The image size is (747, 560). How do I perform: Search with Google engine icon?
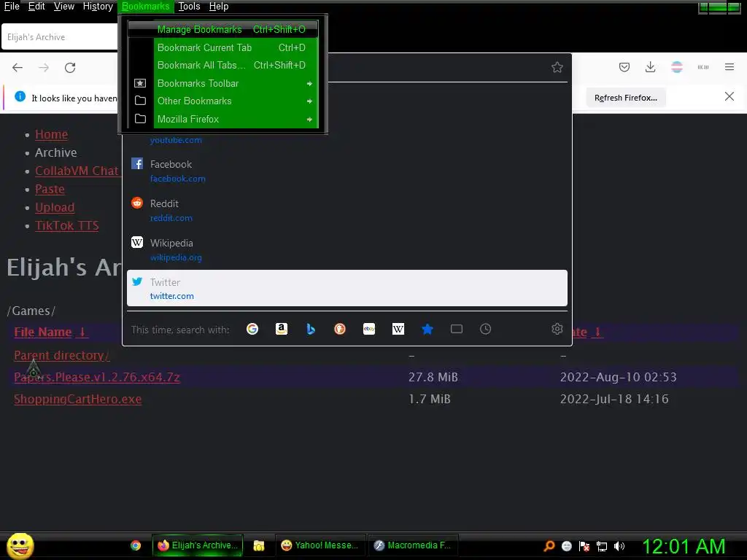(252, 329)
